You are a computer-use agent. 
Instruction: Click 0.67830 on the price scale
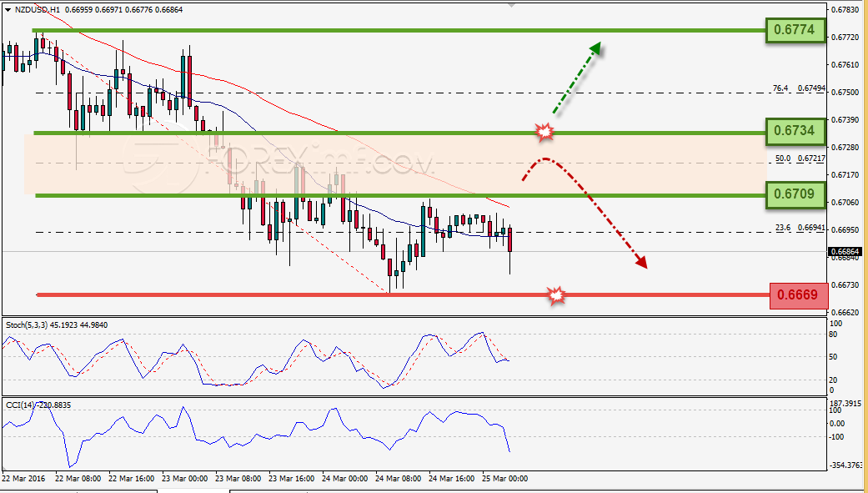pyautogui.click(x=845, y=9)
